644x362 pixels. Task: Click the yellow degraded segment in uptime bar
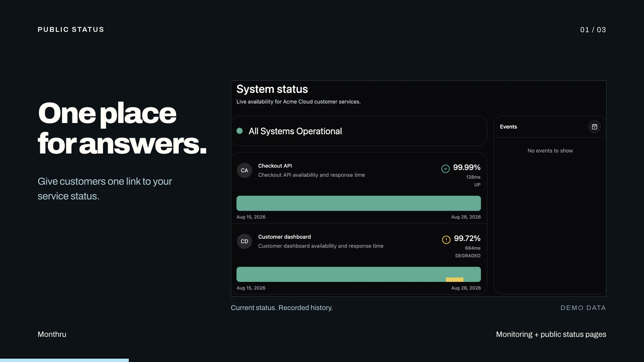pyautogui.click(x=454, y=280)
